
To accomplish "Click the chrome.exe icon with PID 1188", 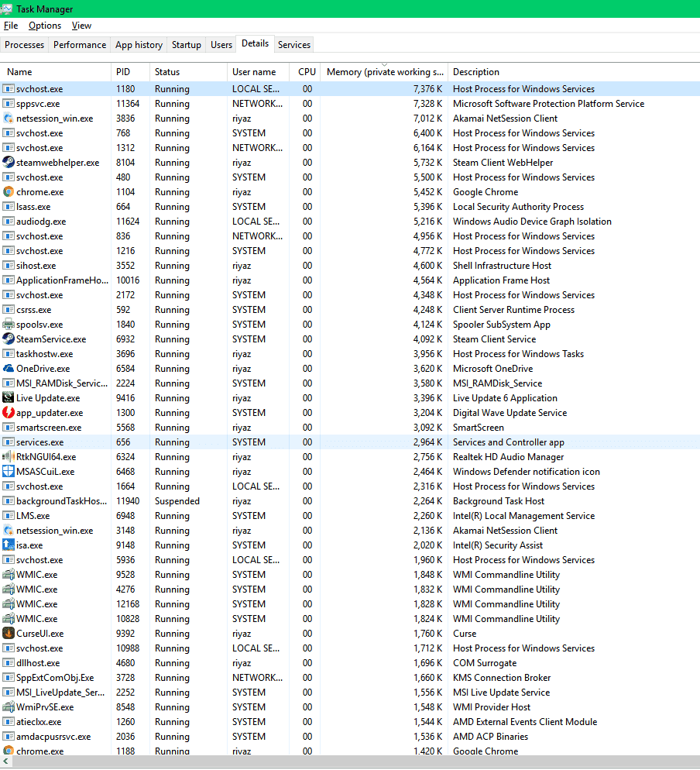I will 8,751.
